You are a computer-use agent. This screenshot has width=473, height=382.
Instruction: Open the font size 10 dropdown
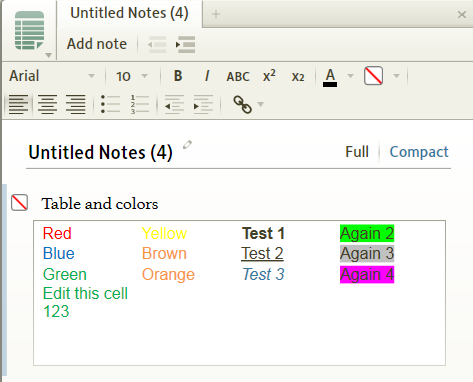[x=132, y=76]
